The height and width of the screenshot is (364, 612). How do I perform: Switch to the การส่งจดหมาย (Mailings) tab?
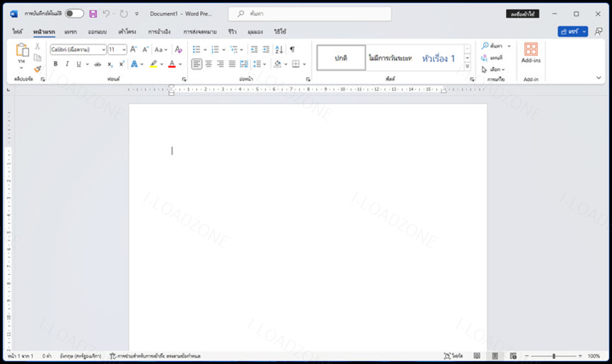click(200, 31)
